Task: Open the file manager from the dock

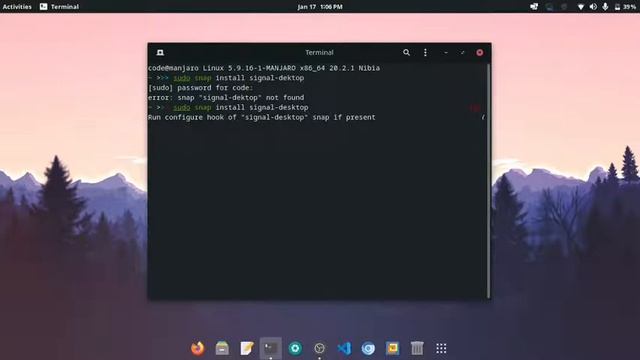Action: click(x=222, y=348)
